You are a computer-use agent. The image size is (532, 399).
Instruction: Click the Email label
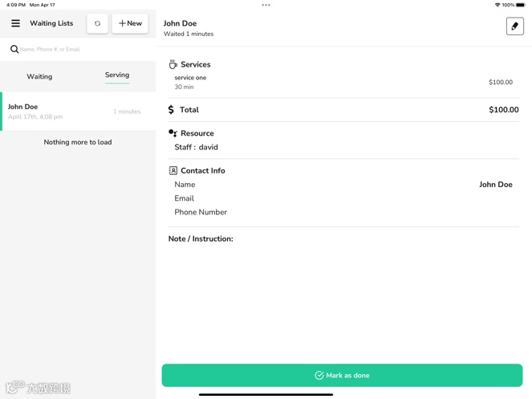coord(185,198)
